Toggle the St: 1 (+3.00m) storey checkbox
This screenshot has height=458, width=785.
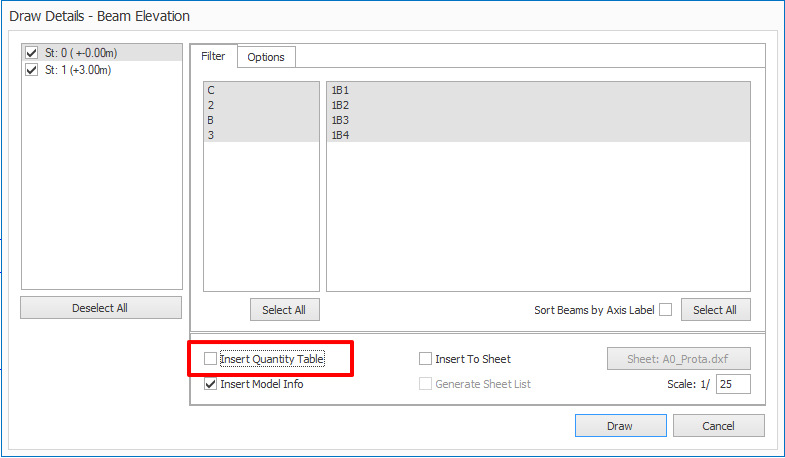pos(31,70)
